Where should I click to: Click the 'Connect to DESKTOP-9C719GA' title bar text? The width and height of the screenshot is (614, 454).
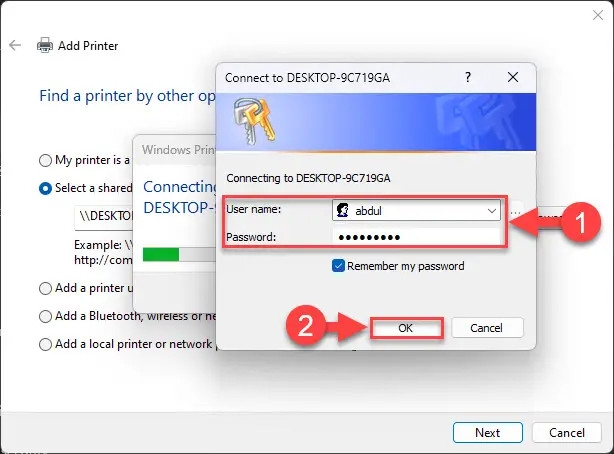pyautogui.click(x=307, y=78)
